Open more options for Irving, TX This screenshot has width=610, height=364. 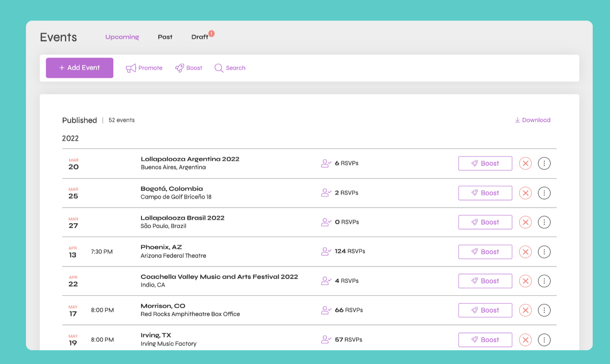(x=544, y=340)
